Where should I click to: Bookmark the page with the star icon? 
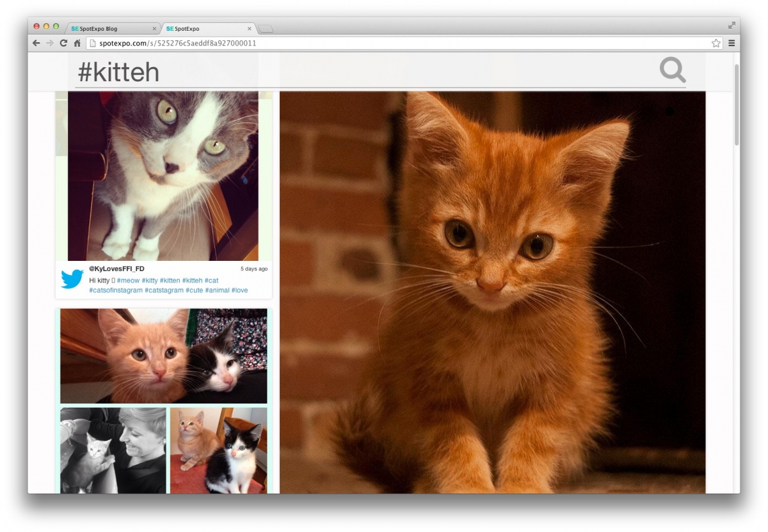coord(716,43)
